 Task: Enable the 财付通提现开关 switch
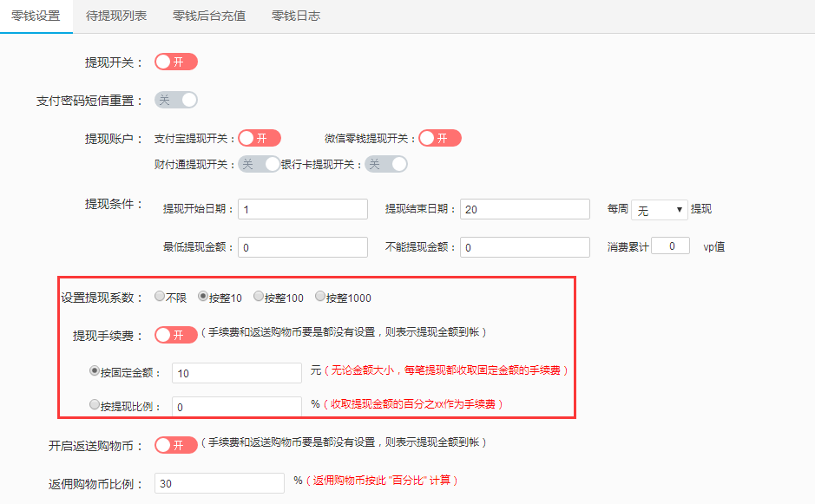pos(260,164)
